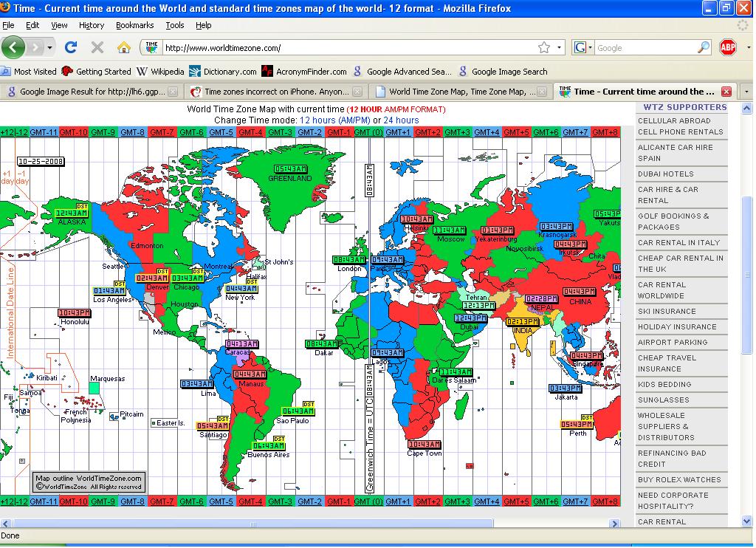Click the vertical scrollbar down arrow
Screen dimensions: 756x548
[746, 521]
